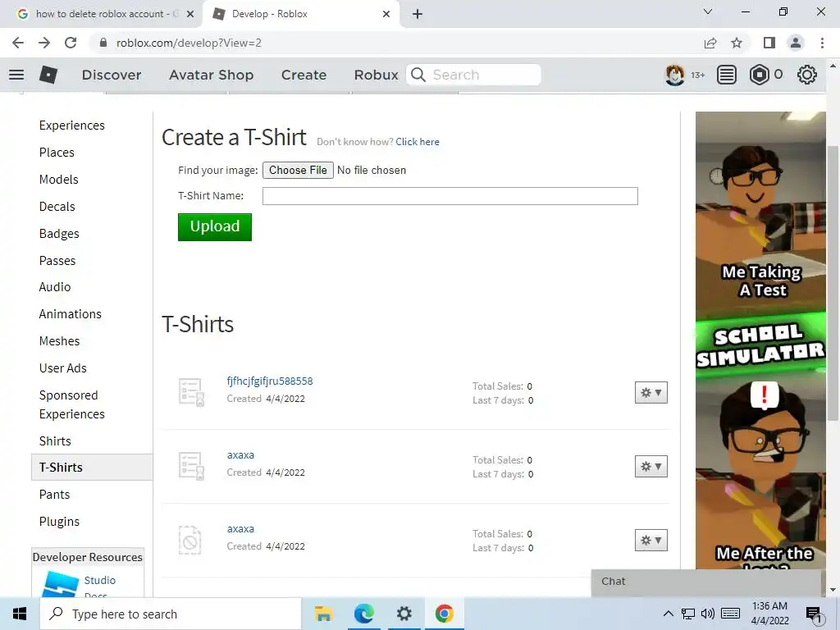Open the Windows Start menu

20,614
